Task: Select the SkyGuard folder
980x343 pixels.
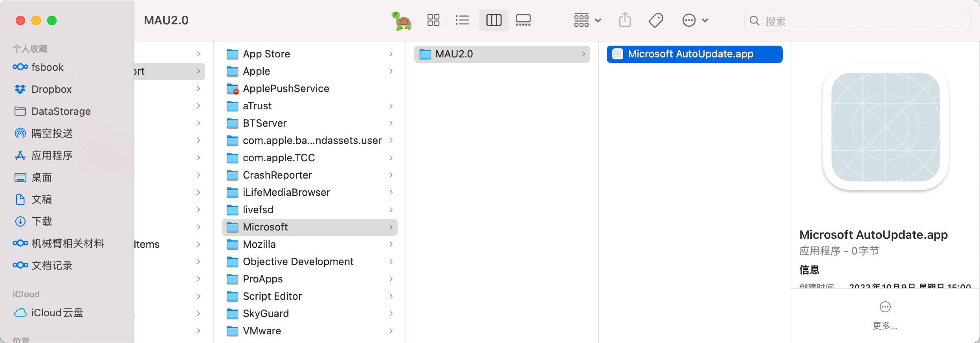Action: [310, 313]
